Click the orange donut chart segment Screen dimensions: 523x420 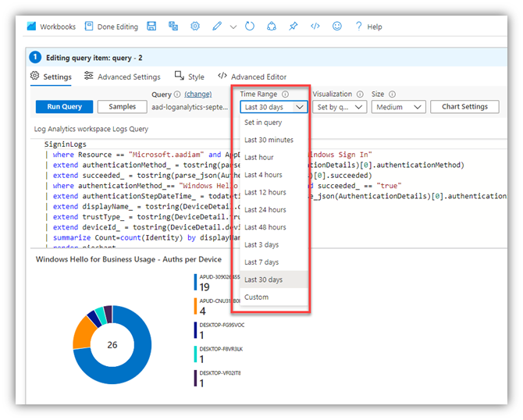83,333
